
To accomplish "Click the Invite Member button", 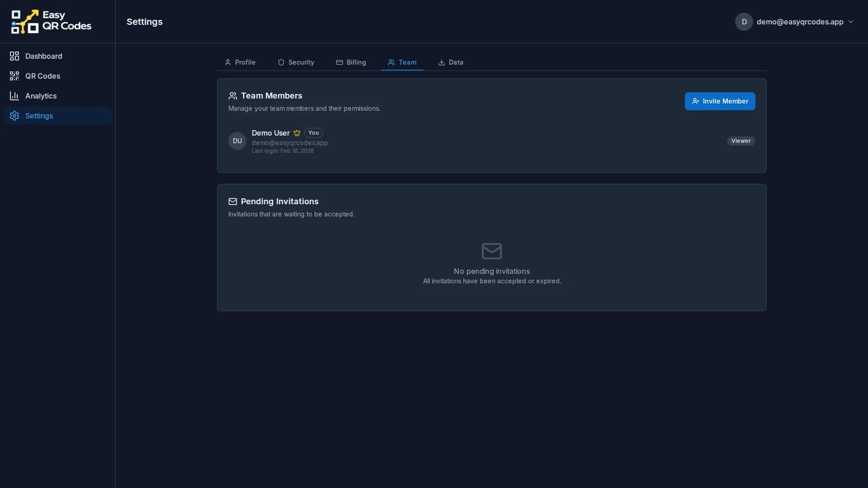I will (720, 101).
